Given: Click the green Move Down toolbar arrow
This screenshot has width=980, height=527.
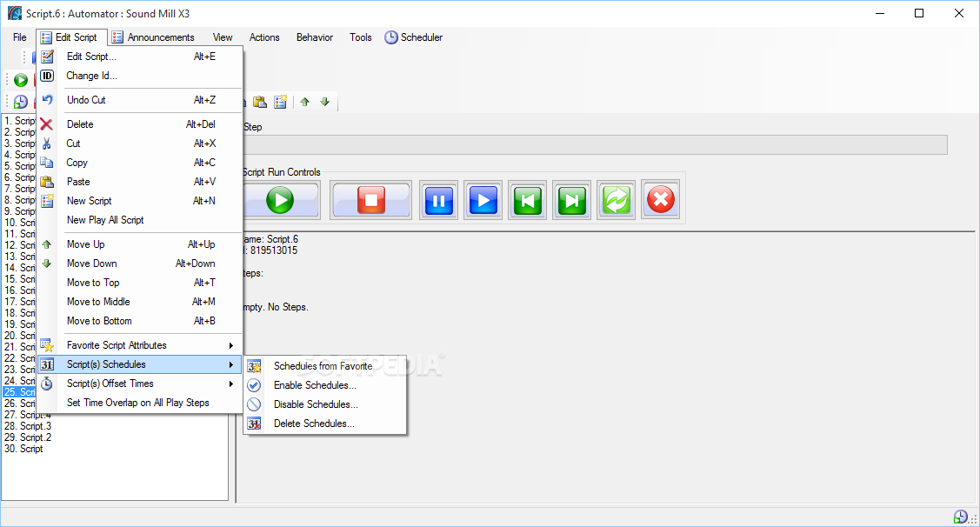Looking at the screenshot, I should point(325,102).
